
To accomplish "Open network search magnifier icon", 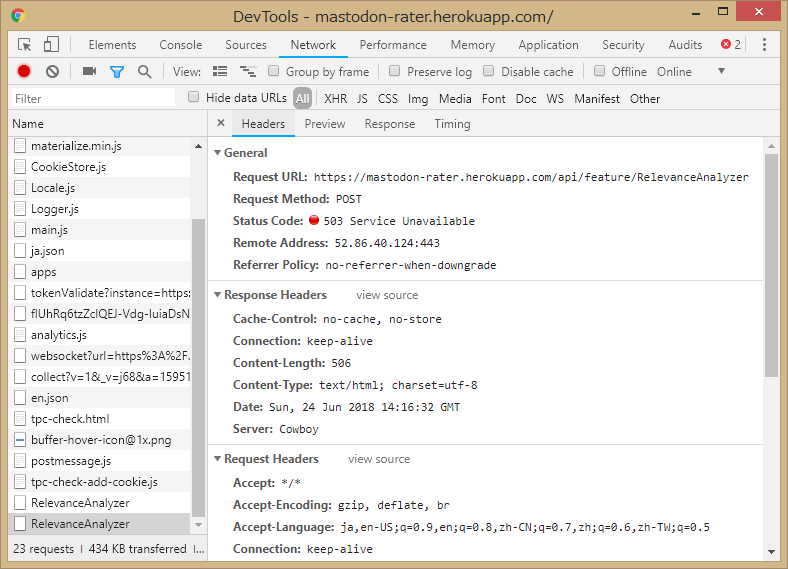I will pos(145,71).
